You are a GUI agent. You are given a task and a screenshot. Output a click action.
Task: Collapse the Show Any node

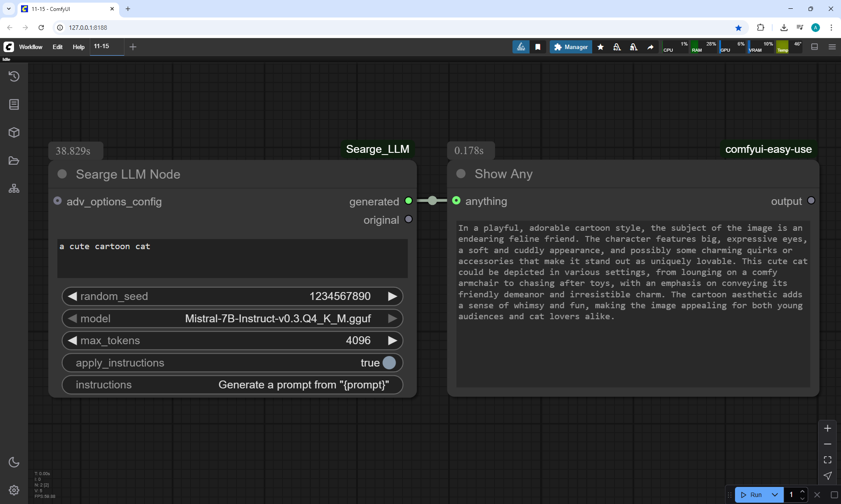pos(461,174)
